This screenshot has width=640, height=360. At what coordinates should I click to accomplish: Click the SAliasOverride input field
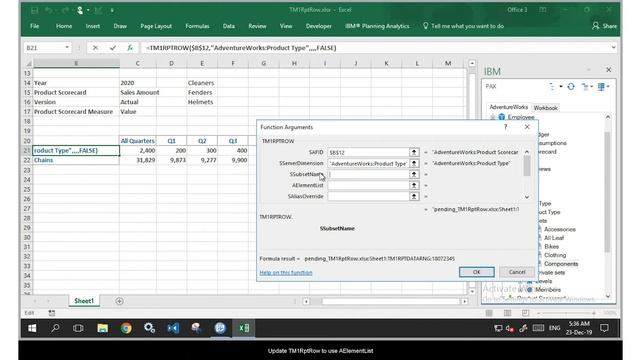[x=368, y=196]
